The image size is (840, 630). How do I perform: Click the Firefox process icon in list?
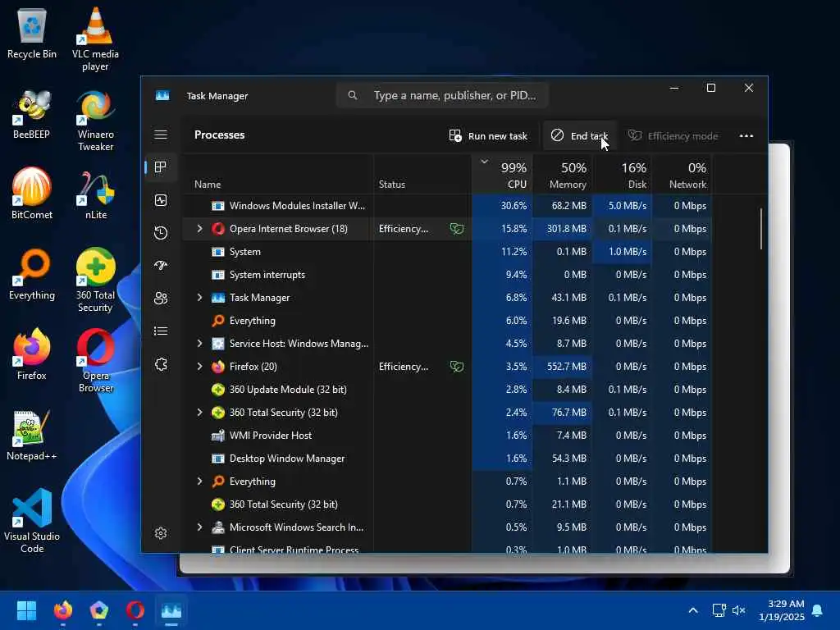218,367
